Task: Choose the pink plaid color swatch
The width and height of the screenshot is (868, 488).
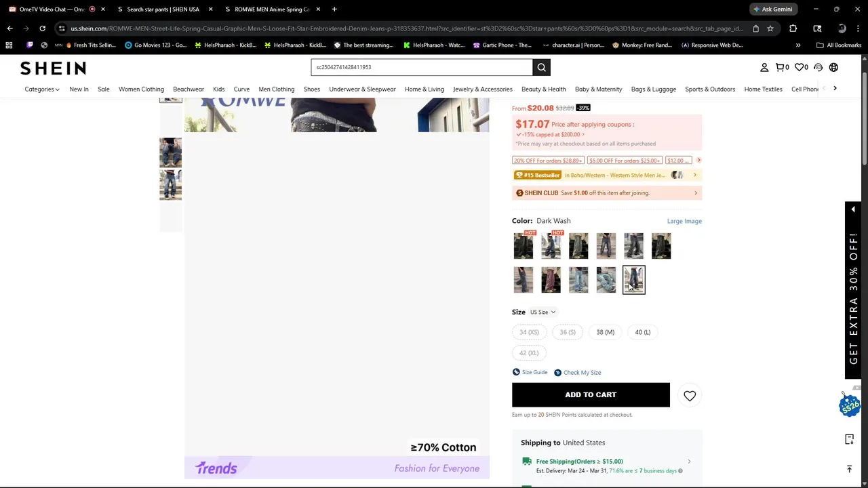Action: (551, 280)
